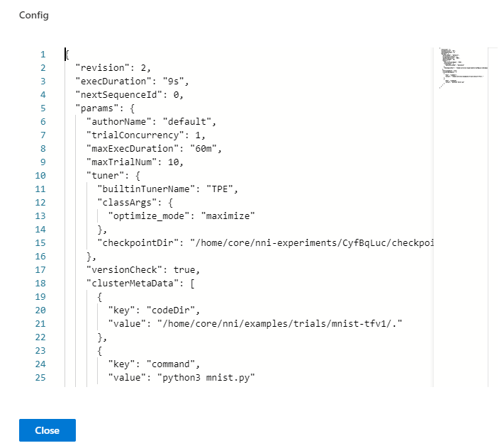The width and height of the screenshot is (504, 448).
Task: Click the "maxTrialNum" key
Action: tap(118, 162)
